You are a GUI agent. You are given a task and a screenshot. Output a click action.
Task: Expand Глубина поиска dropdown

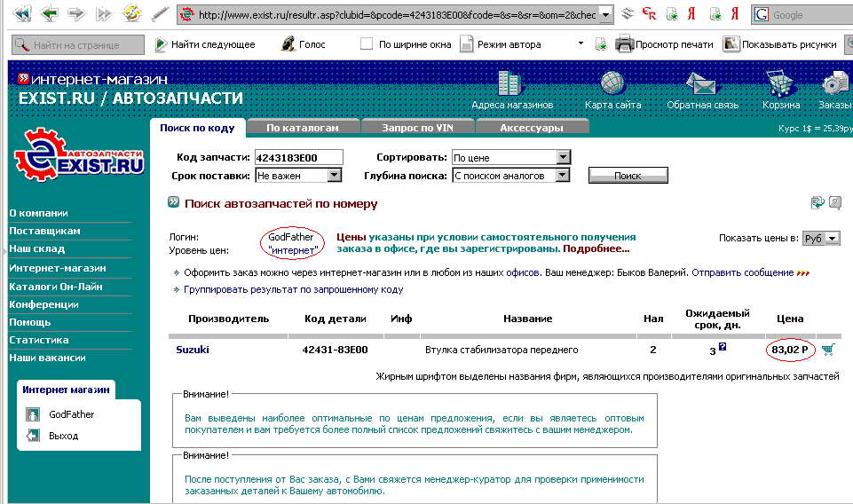click(563, 176)
